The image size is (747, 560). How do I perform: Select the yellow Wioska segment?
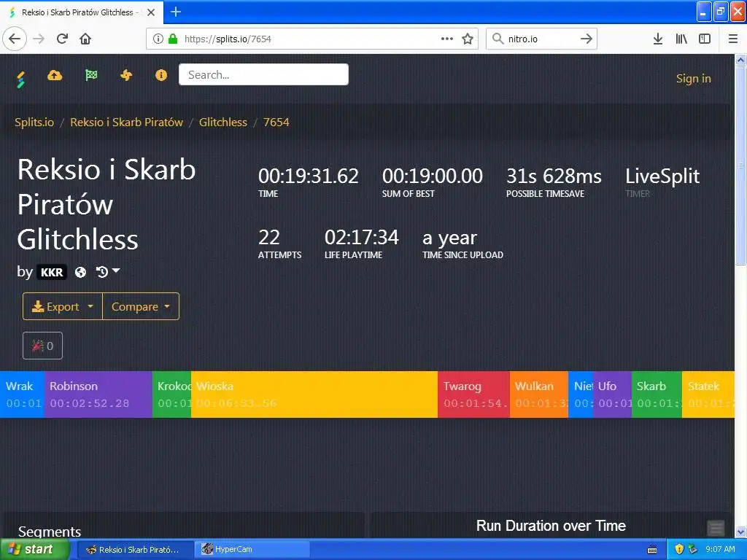click(314, 394)
